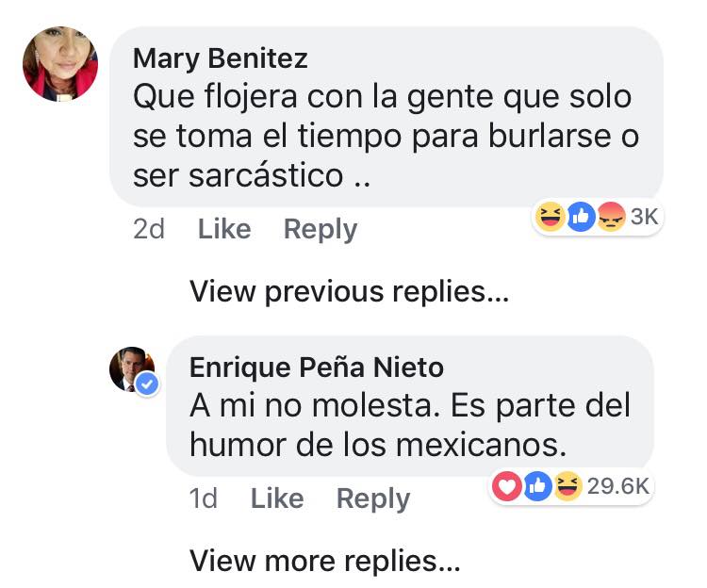The height and width of the screenshot is (588, 707).
Task: Click the 1d timestamp on Enrique's reply
Action: tap(204, 498)
